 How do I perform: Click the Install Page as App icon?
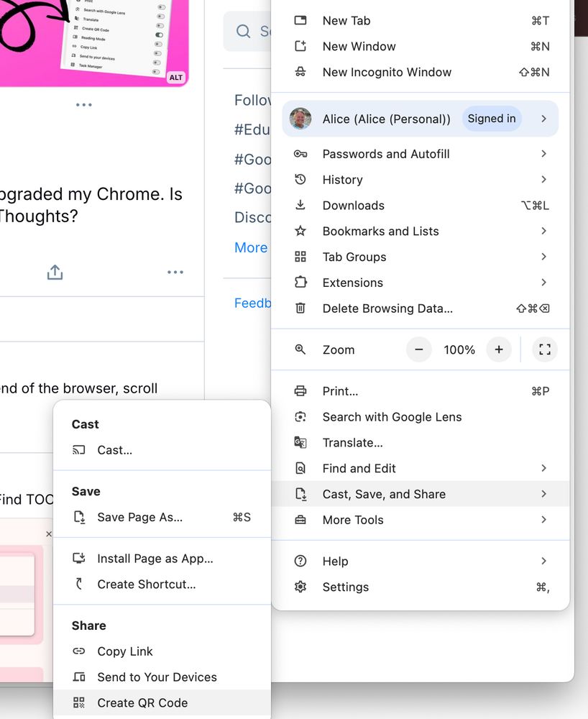click(x=79, y=558)
